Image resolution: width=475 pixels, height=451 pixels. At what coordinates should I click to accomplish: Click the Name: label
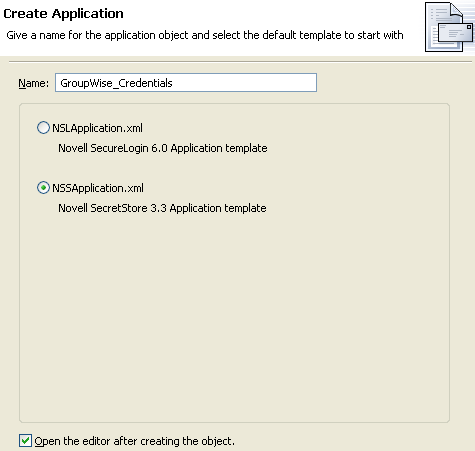pyautogui.click(x=33, y=83)
